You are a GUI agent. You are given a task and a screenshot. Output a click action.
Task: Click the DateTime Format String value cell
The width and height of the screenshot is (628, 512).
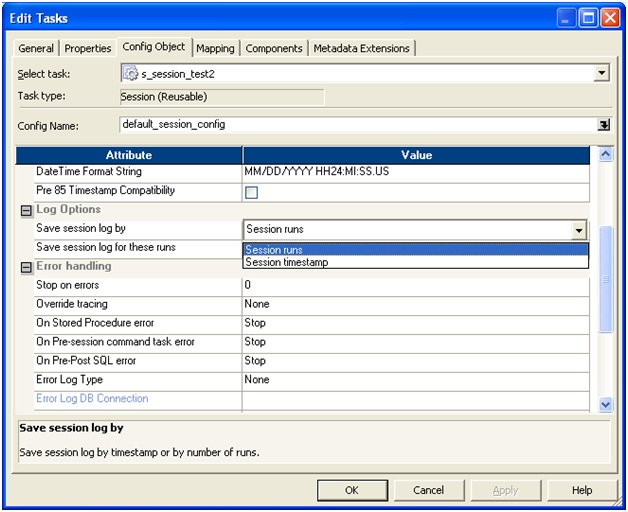click(416, 172)
